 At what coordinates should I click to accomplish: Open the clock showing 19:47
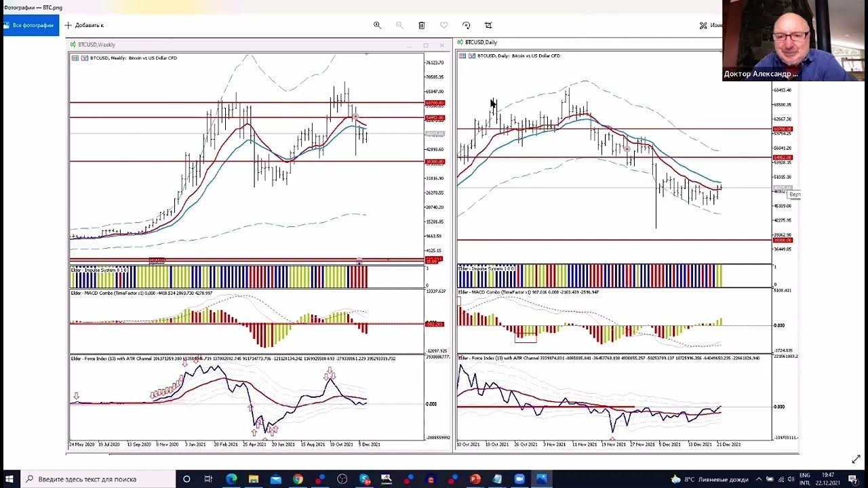click(827, 479)
